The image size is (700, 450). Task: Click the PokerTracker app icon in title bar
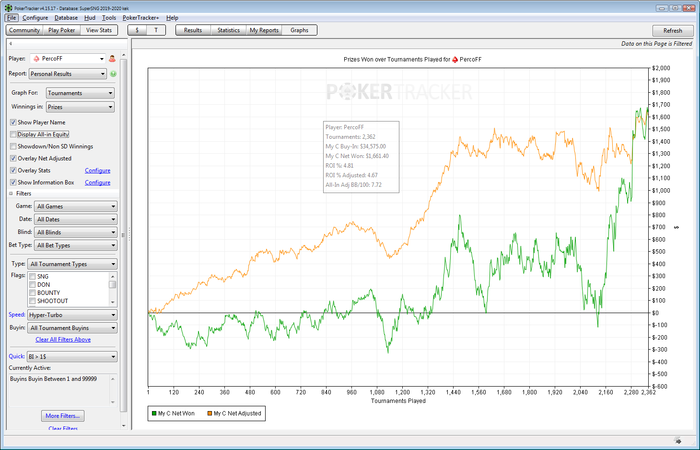point(8,8)
